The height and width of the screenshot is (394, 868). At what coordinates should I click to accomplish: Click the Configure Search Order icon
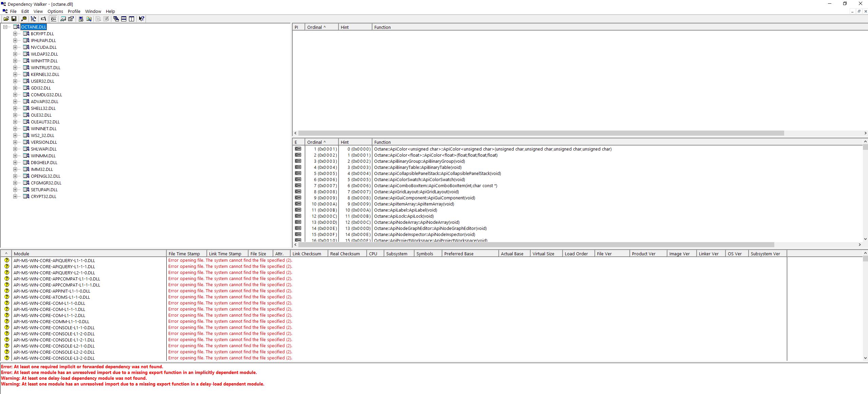click(x=89, y=19)
